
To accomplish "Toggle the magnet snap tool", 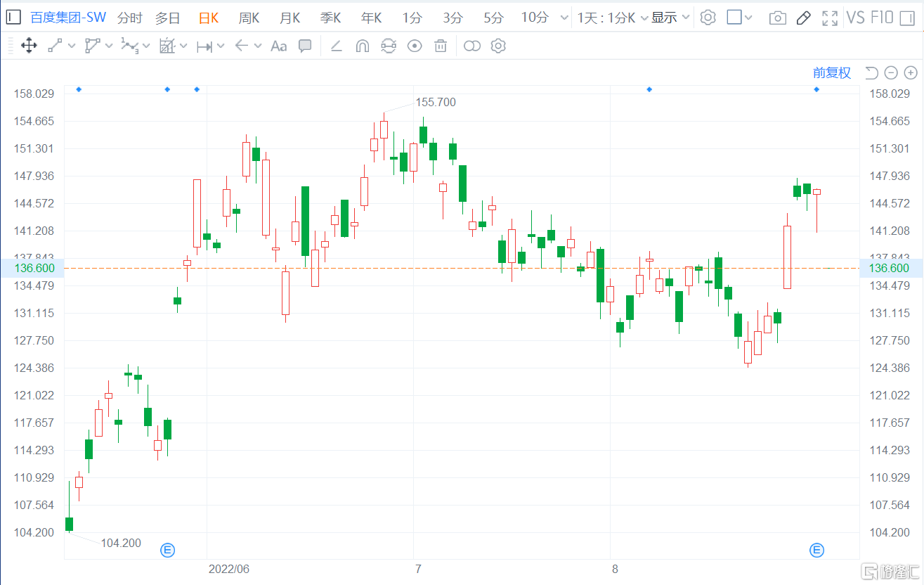I will click(363, 46).
